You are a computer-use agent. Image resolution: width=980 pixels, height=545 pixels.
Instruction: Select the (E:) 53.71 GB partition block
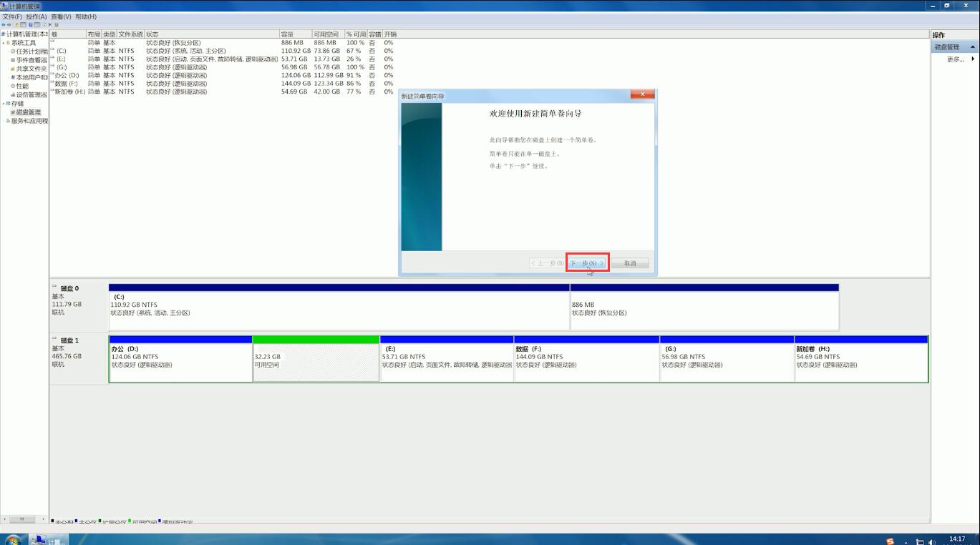click(447, 359)
